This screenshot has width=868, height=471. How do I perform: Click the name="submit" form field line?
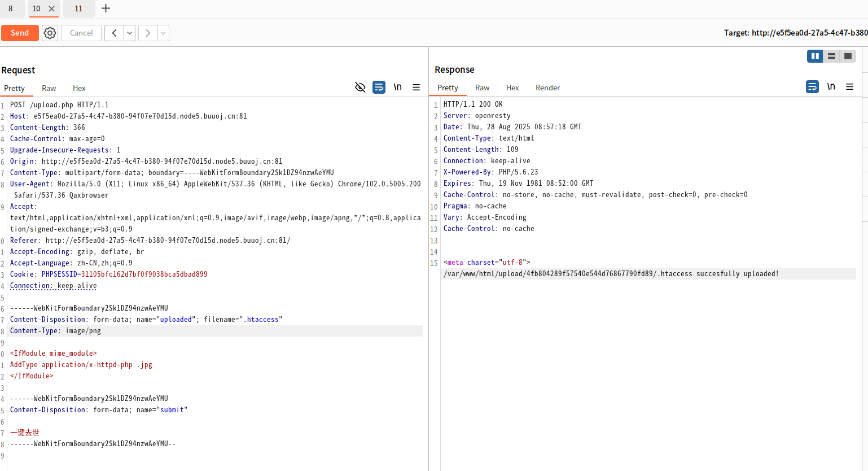click(99, 410)
